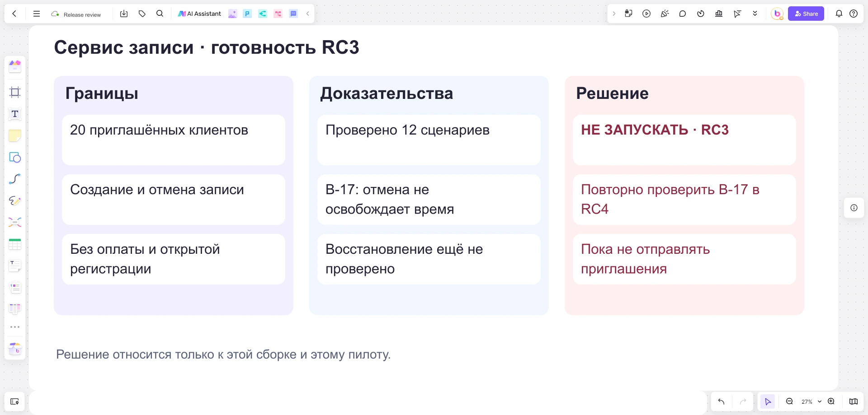Image resolution: width=868 pixels, height=415 pixels.
Task: Open more tools three dots in sidebar
Action: click(x=15, y=327)
